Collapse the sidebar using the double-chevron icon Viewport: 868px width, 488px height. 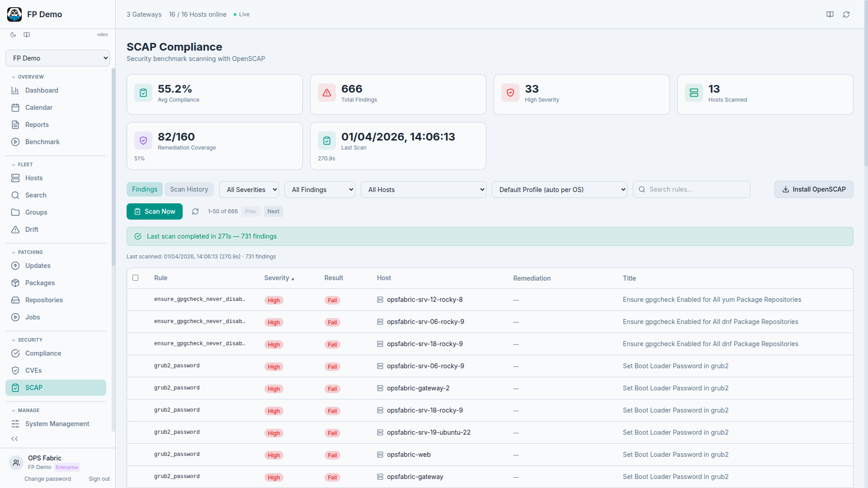tap(14, 439)
